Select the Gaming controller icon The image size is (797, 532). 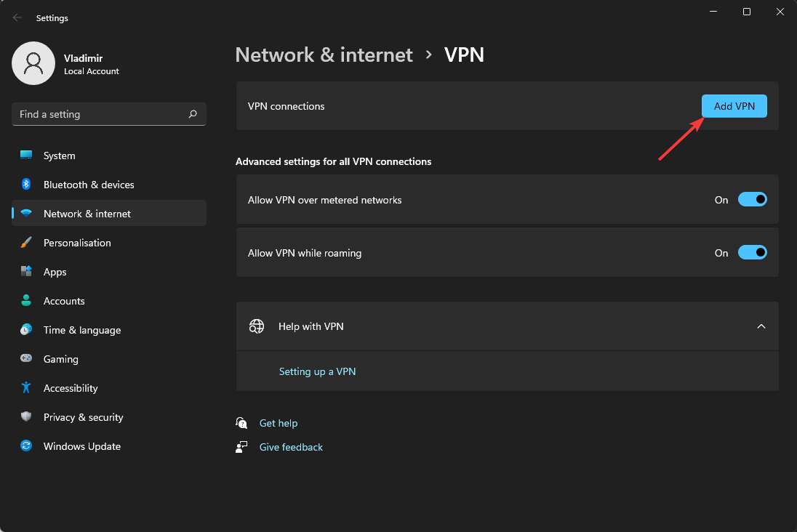[26, 359]
